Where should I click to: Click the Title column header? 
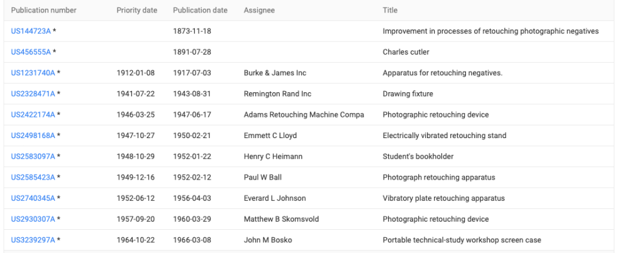point(390,11)
